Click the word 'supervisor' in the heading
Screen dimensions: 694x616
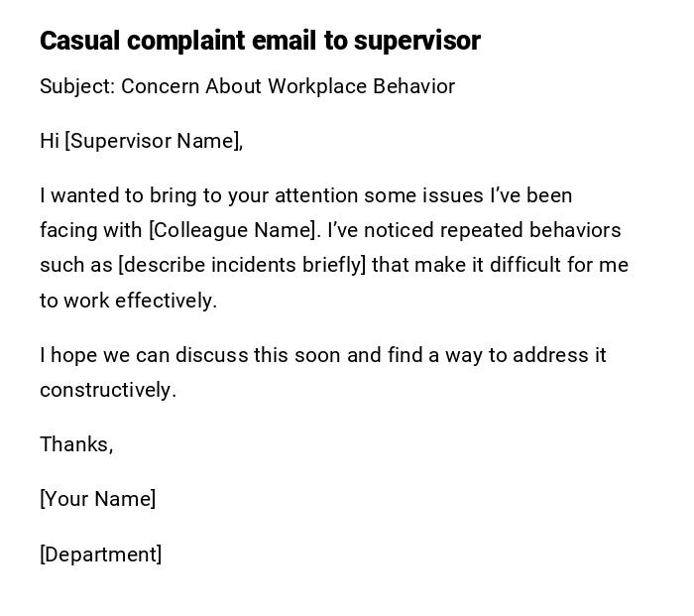pyautogui.click(x=416, y=41)
